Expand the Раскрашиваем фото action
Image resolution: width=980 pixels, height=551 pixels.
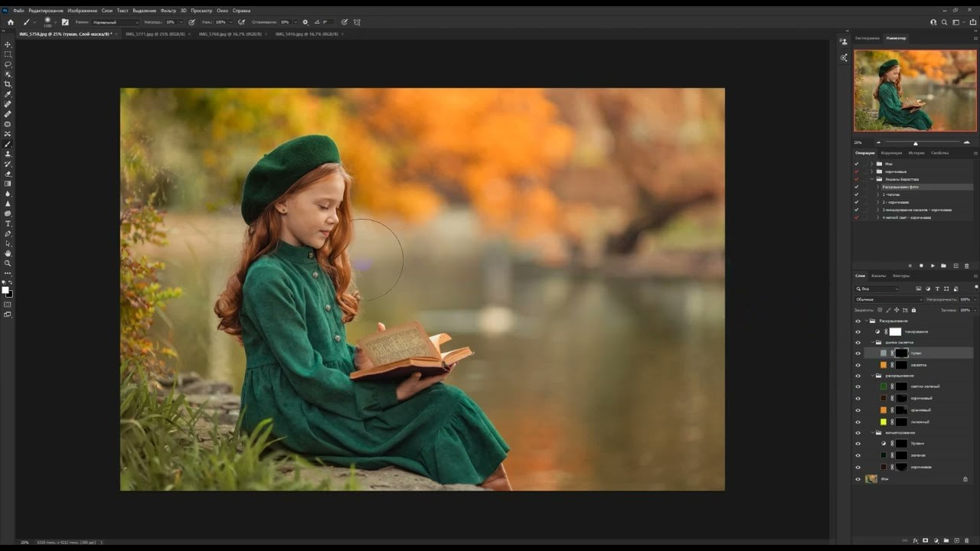(877, 187)
